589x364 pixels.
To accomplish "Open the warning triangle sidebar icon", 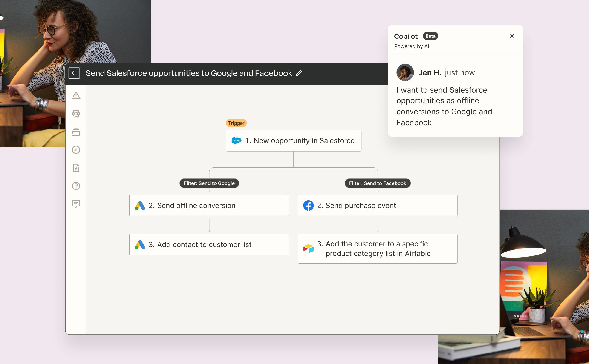I will tap(76, 96).
